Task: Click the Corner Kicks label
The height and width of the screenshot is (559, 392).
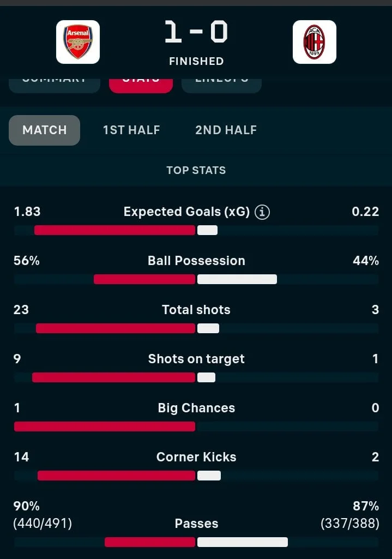Action: pos(196,457)
